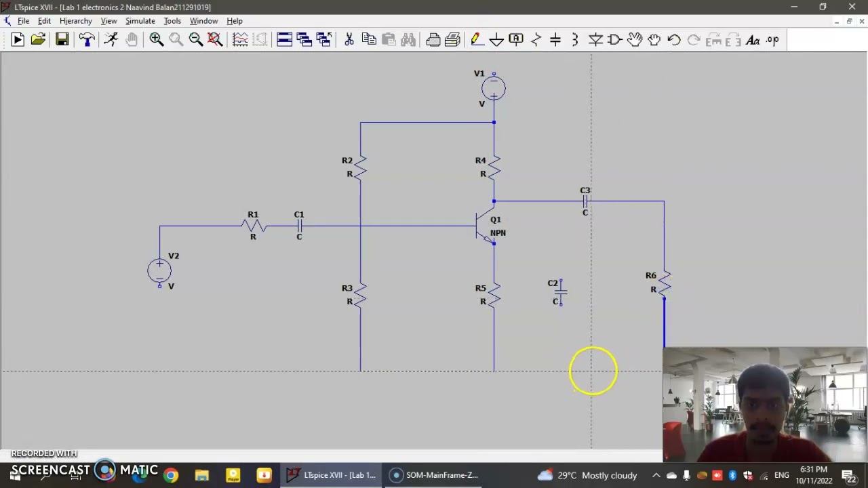The image size is (868, 488).
Task: Click the R3 resistor symbol
Action: 360,295
